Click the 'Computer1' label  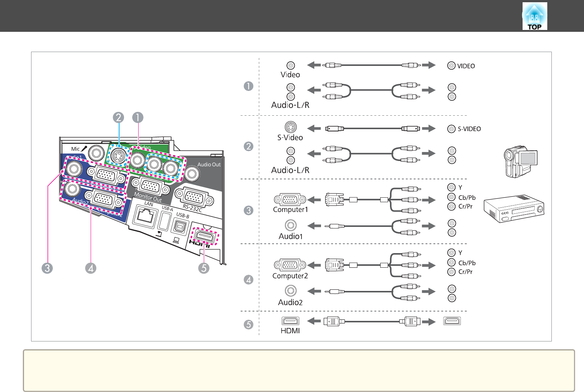pyautogui.click(x=290, y=210)
